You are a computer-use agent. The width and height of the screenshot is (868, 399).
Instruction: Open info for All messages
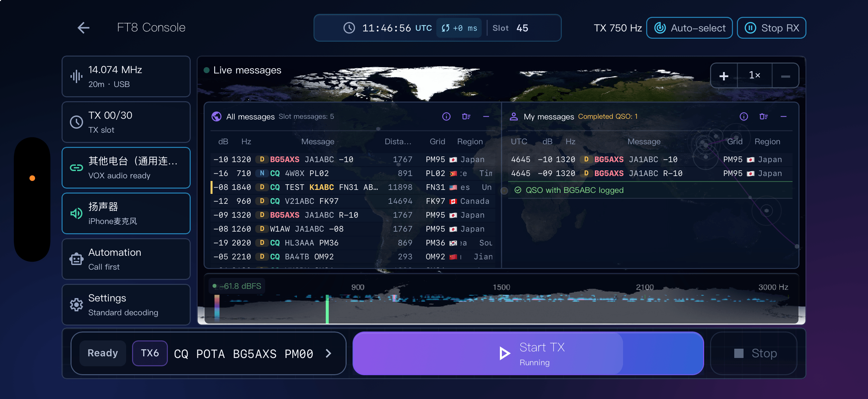446,116
